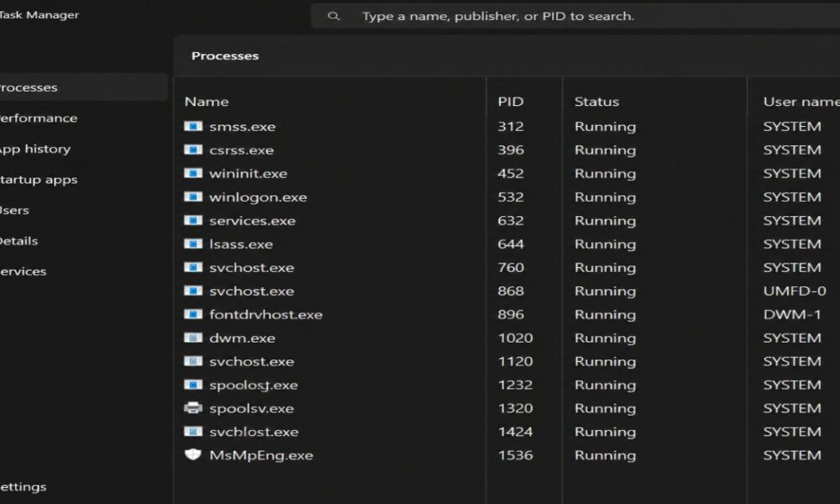Screen dimensions: 840x504
Task: Click the printer icon beside spoolsv.exe
Action: (193, 408)
